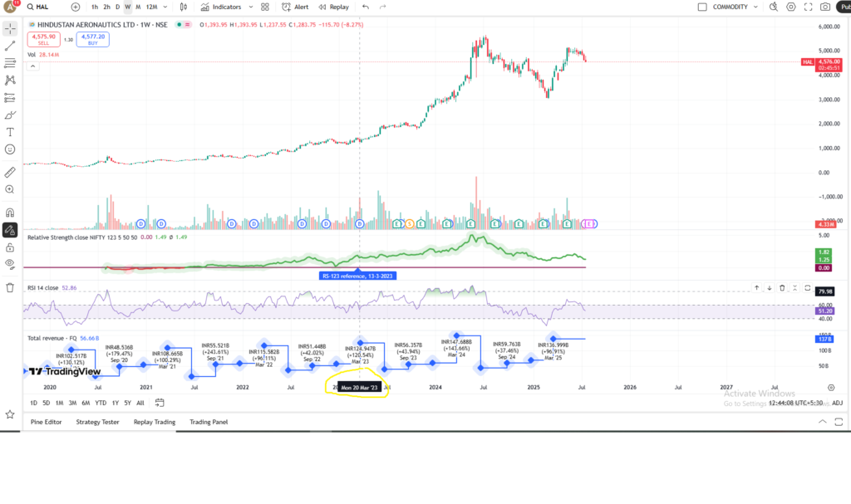Select the 5Y date range
The image size is (851, 504).
(x=127, y=403)
